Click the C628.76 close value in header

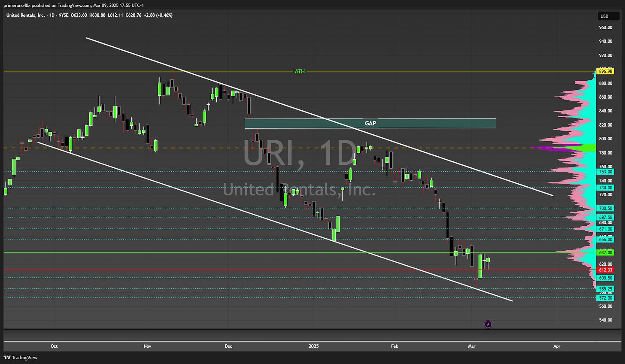tap(133, 15)
